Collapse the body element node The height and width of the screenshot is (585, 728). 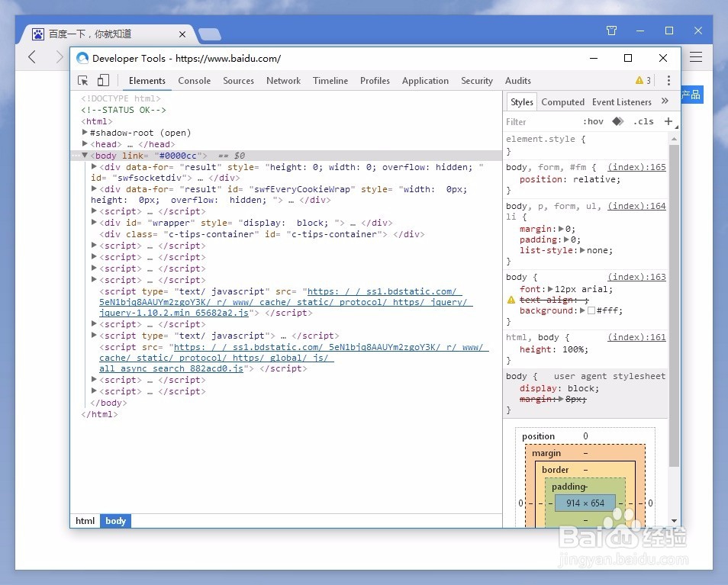[x=85, y=156]
